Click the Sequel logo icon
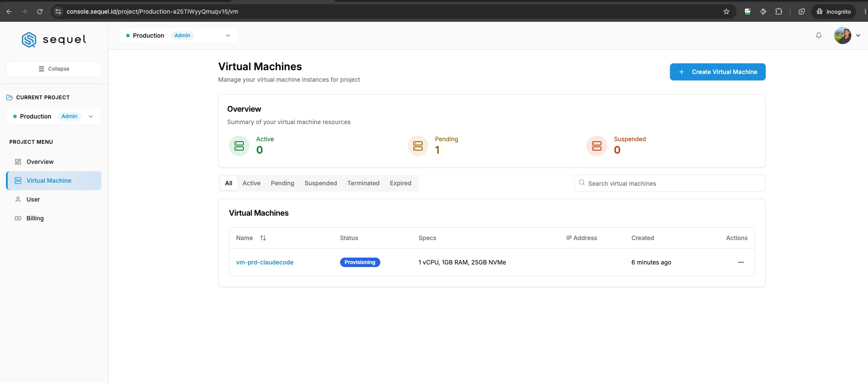This screenshot has height=383, width=868. 29,40
